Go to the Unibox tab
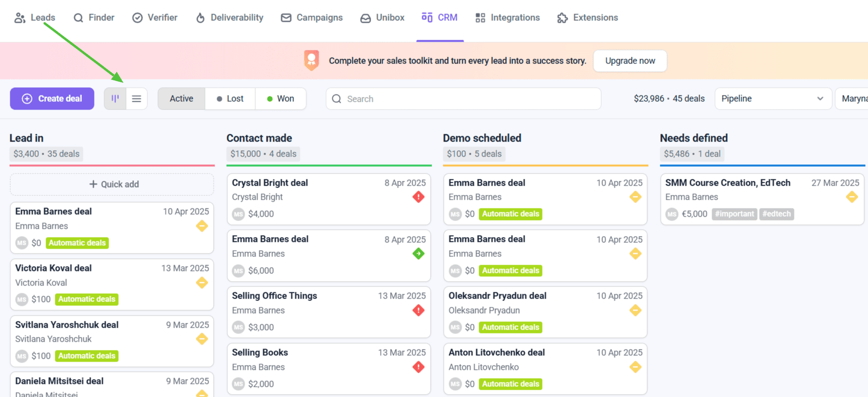 click(x=382, y=18)
